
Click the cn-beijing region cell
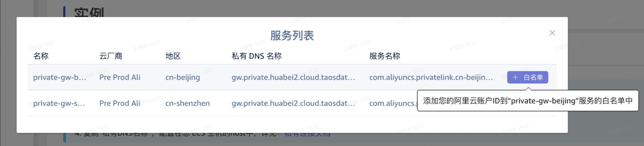pos(182,77)
